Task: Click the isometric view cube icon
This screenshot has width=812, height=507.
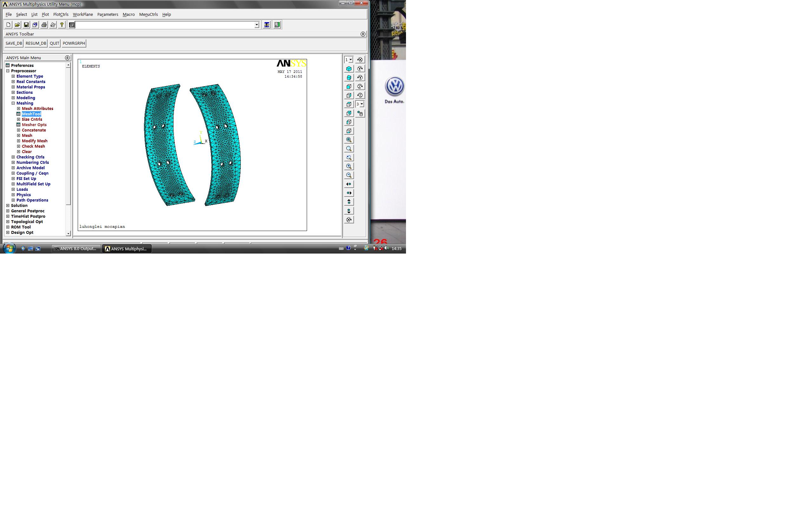Action: pyautogui.click(x=349, y=69)
